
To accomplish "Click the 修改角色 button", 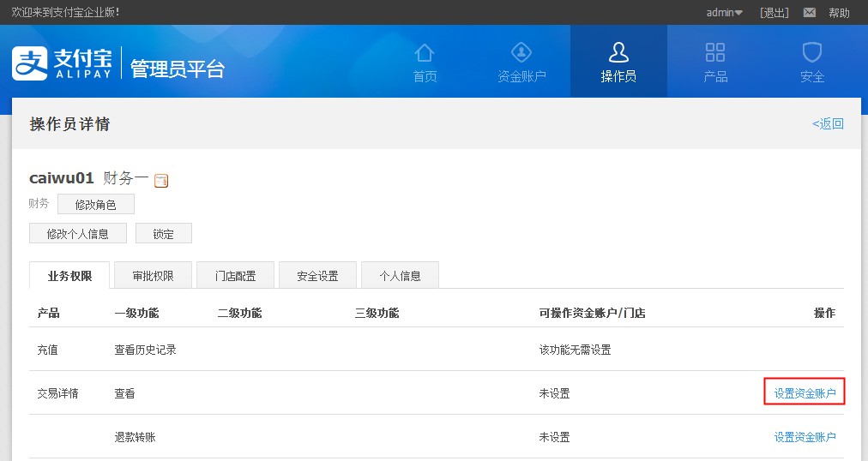I will pos(95,205).
